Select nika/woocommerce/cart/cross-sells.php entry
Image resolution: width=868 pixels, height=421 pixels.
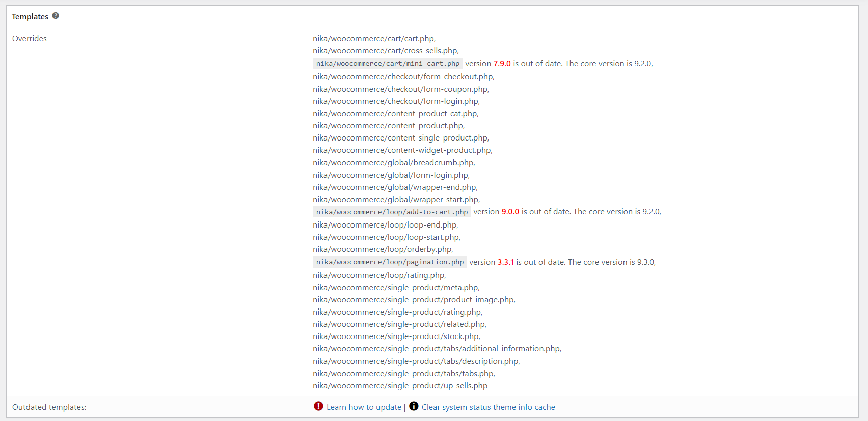tap(386, 51)
